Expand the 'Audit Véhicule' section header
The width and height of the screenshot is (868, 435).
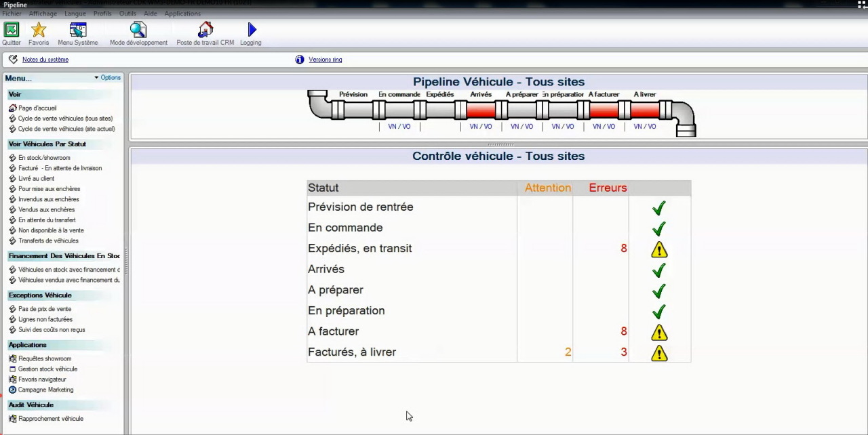[31, 405]
